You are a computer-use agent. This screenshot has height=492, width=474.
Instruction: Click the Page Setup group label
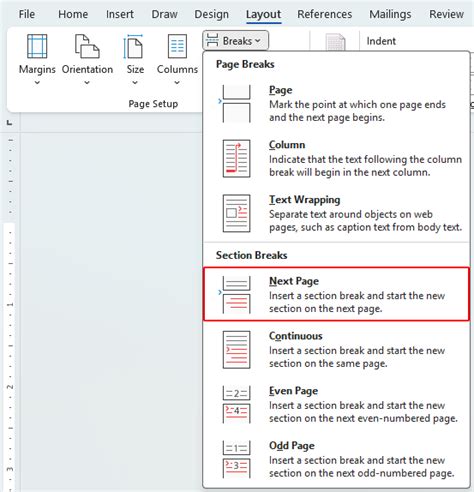click(x=153, y=104)
